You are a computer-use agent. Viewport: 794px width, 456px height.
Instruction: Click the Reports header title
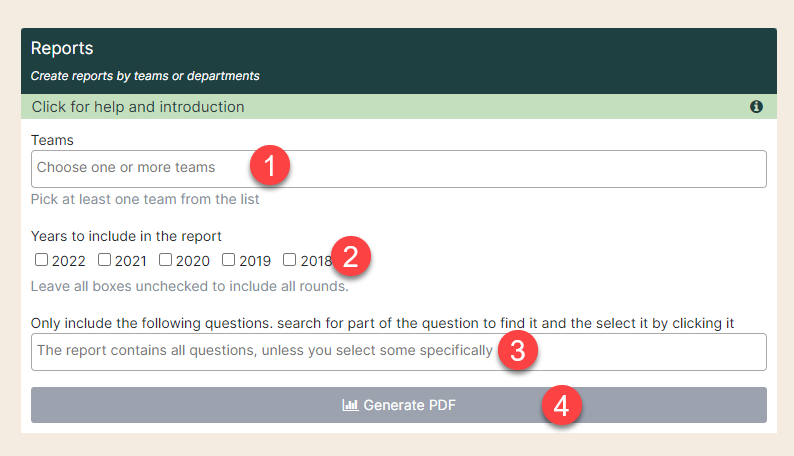(x=62, y=49)
